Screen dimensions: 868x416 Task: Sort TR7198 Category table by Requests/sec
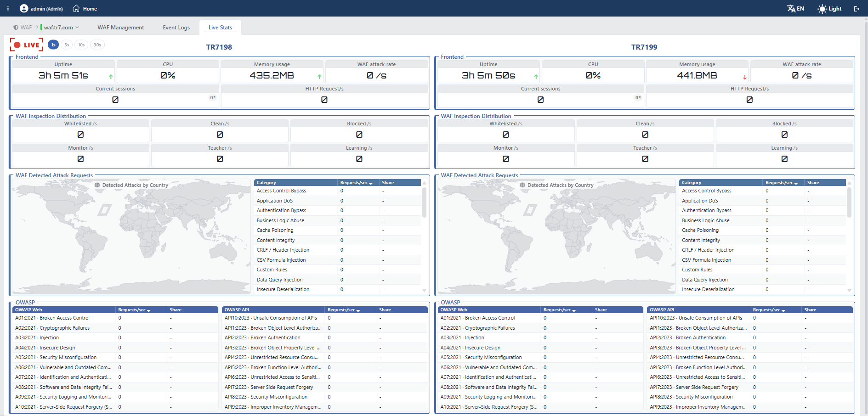356,183
